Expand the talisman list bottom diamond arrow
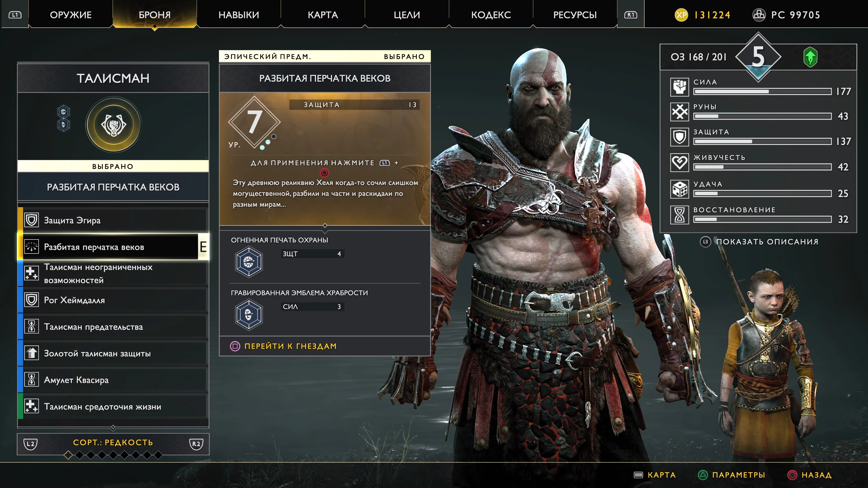Viewport: 868px width, 488px height. (113, 427)
